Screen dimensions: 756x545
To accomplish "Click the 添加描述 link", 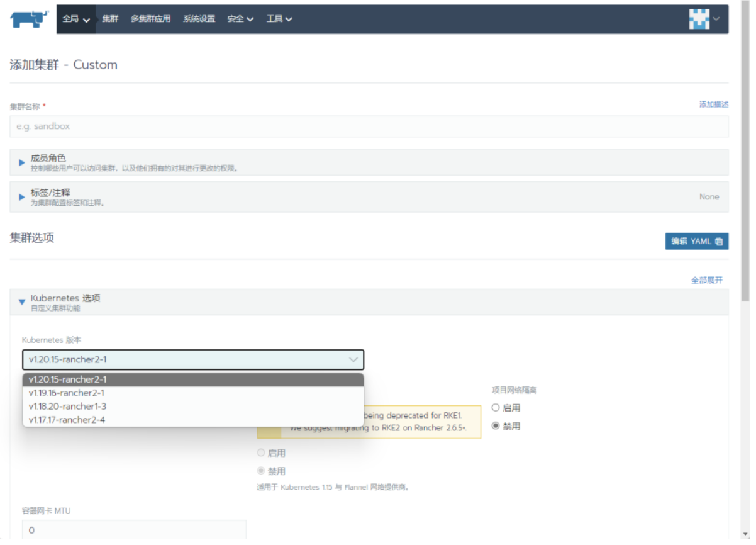I will pos(713,104).
